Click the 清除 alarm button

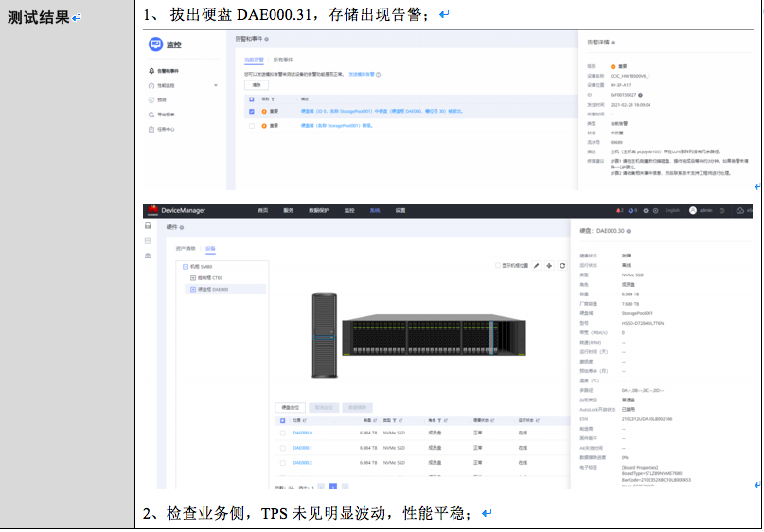click(257, 85)
